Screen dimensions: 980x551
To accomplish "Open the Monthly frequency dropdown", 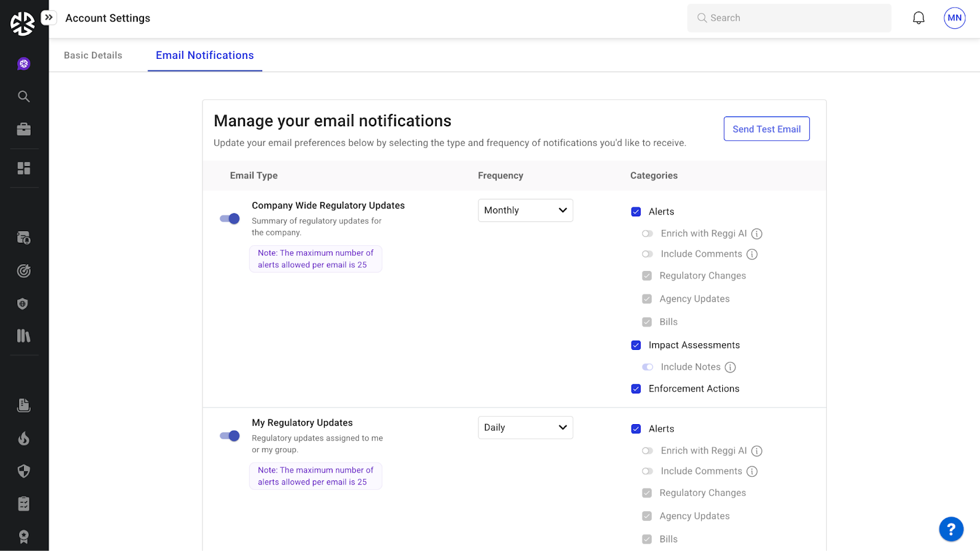I will pyautogui.click(x=525, y=210).
